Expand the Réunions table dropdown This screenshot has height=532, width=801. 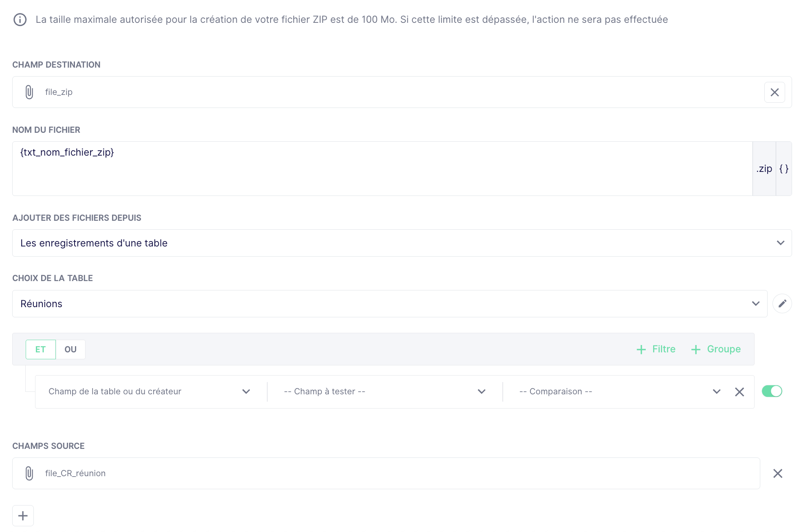[389, 304]
